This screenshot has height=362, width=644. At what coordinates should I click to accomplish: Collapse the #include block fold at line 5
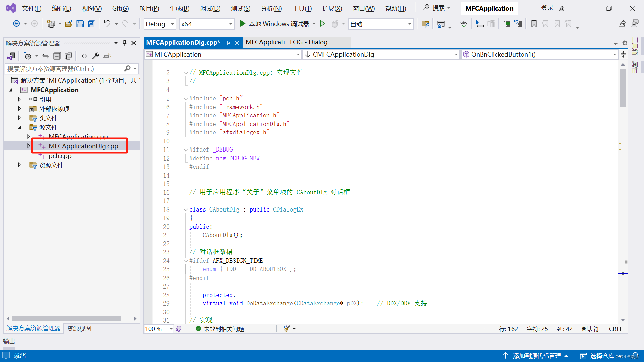point(185,99)
